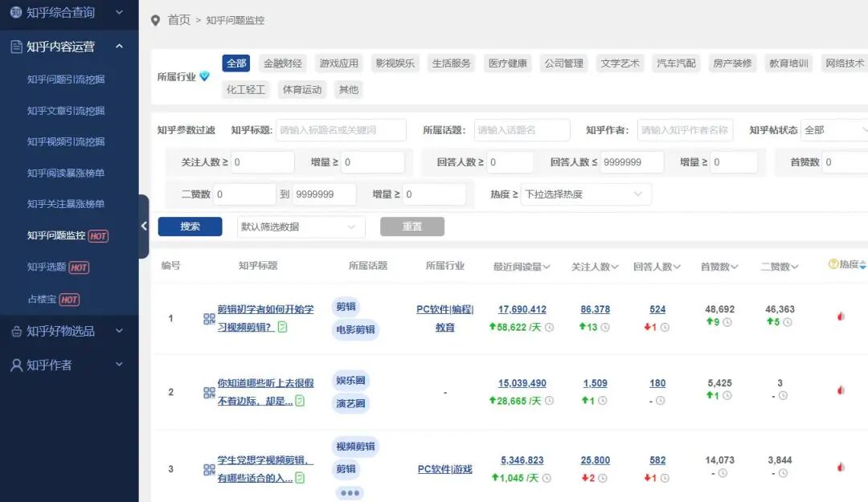Click the green document icon after 有哪些适合的入...

[x=300, y=478]
